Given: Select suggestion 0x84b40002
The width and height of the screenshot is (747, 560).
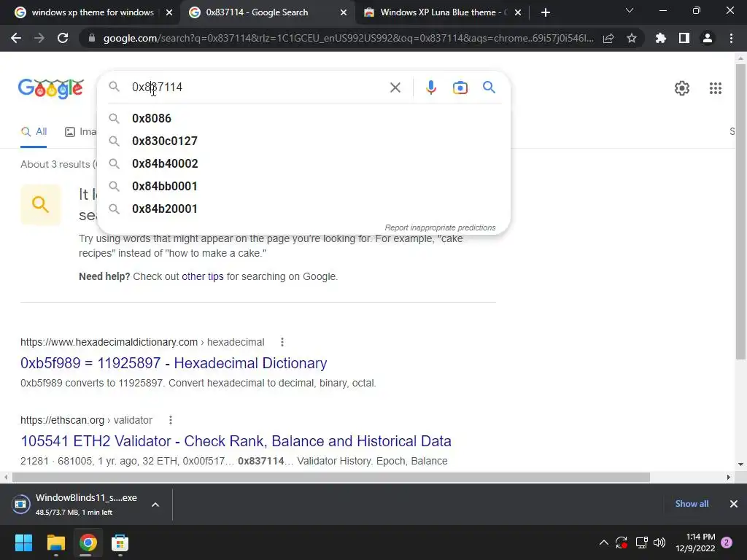Looking at the screenshot, I should [303, 163].
